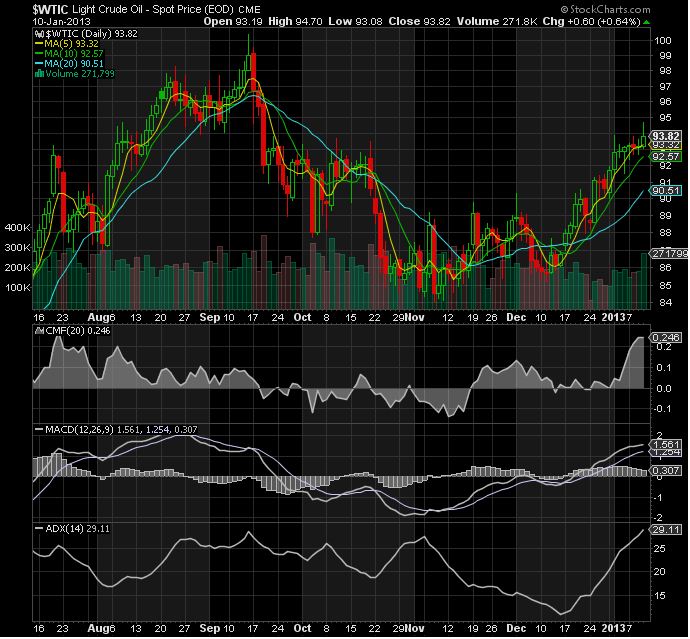Click the 0.246 CMF value tag

[x=666, y=338]
